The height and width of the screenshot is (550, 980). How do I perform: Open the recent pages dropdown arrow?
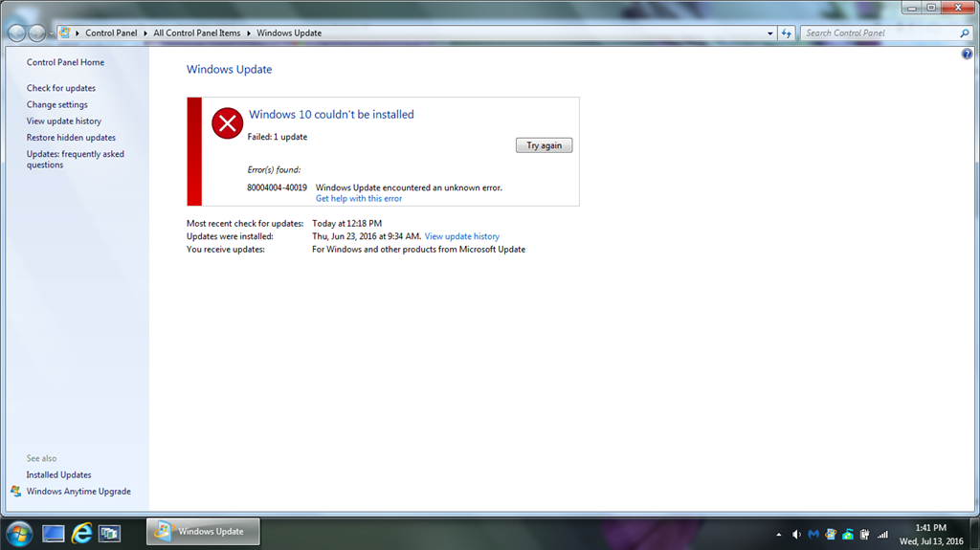pos(51,33)
